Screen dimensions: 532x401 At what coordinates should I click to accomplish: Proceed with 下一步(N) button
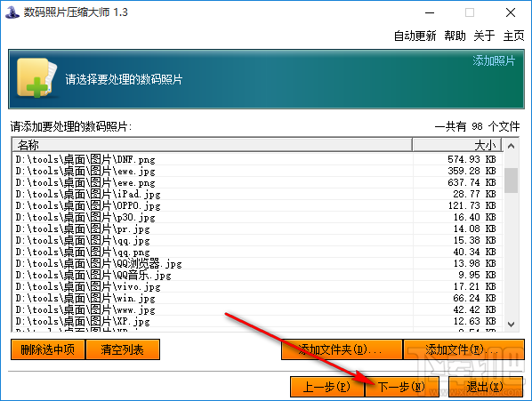click(402, 387)
